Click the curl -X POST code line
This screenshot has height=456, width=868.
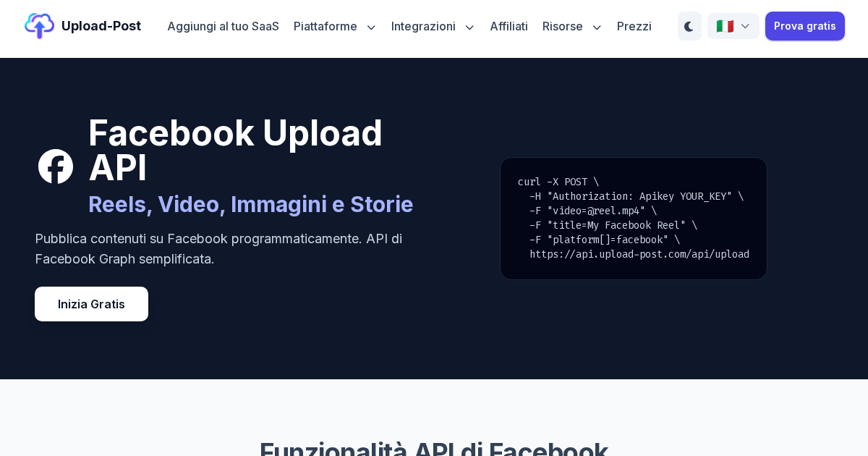(558, 182)
